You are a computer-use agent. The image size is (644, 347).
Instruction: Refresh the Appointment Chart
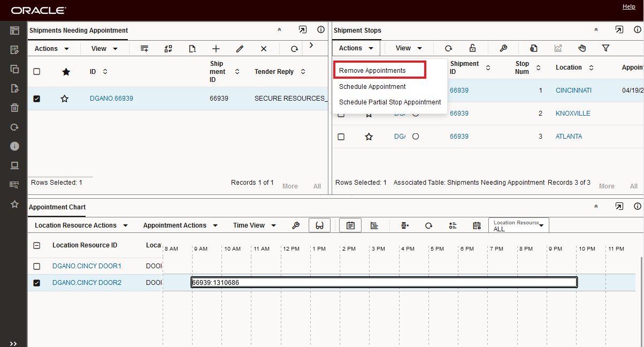[428, 225]
